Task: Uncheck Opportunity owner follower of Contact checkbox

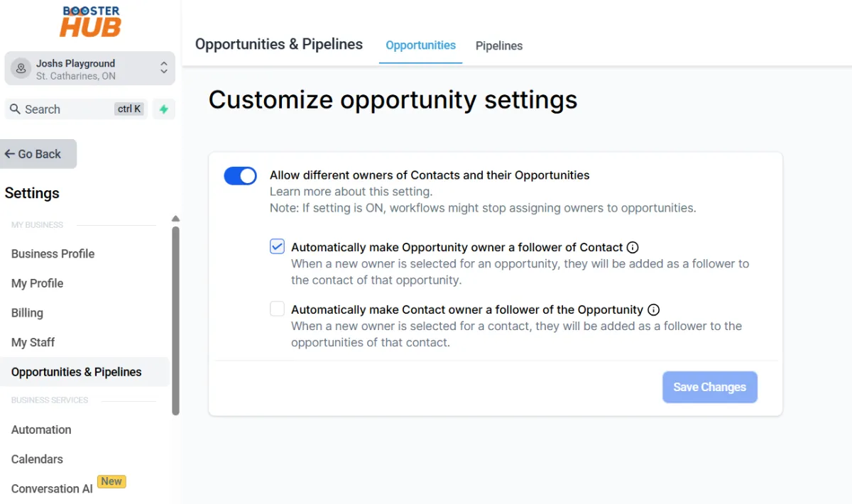Action: point(277,247)
